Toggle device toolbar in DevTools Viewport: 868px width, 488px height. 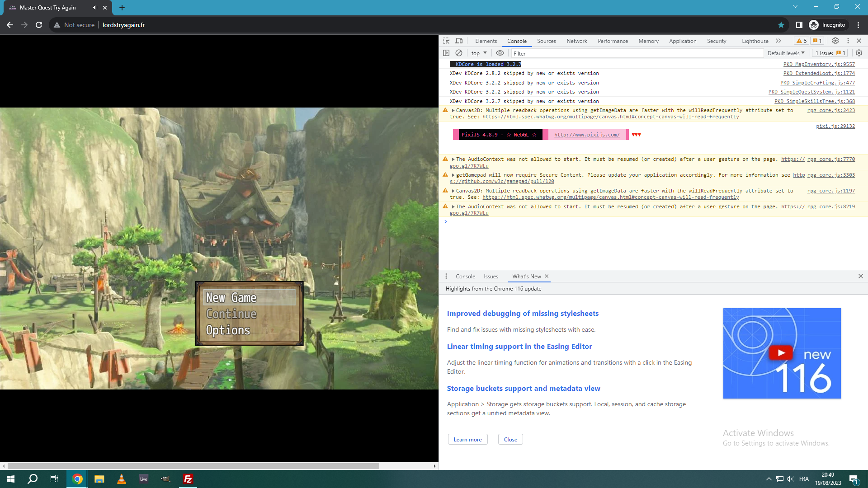(x=459, y=41)
